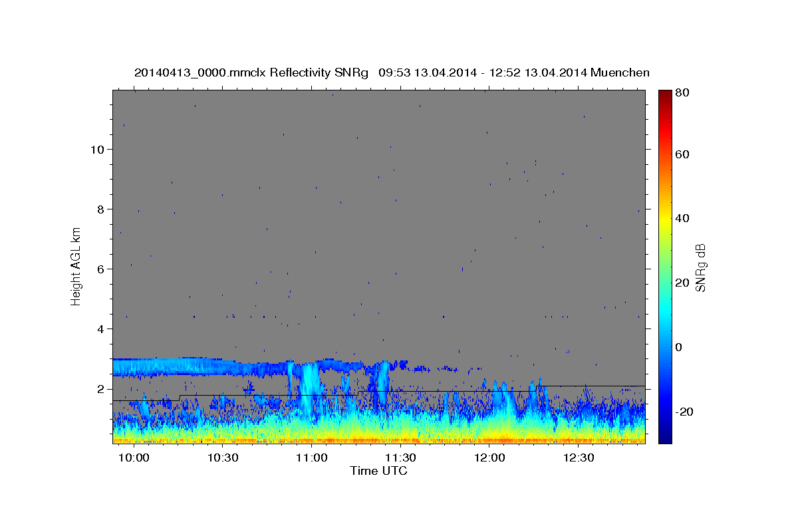
Task: Click the colorbar value 80
Action: click(682, 93)
